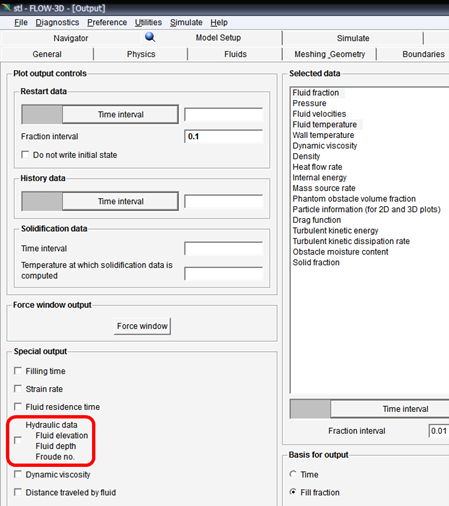Toggle the Strain rate checkbox
Screen dimensions: 449x506
(18, 389)
